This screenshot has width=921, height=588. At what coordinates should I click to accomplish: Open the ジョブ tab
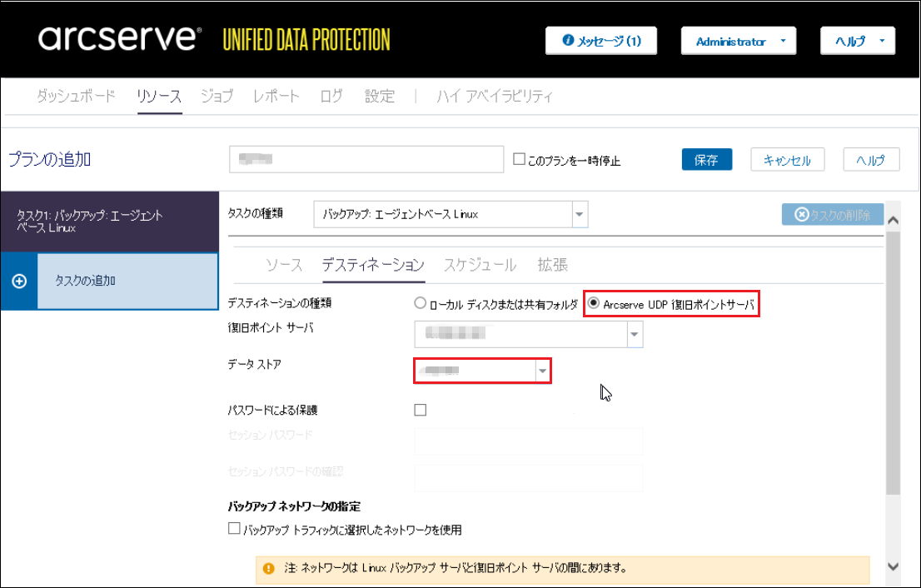pyautogui.click(x=217, y=96)
